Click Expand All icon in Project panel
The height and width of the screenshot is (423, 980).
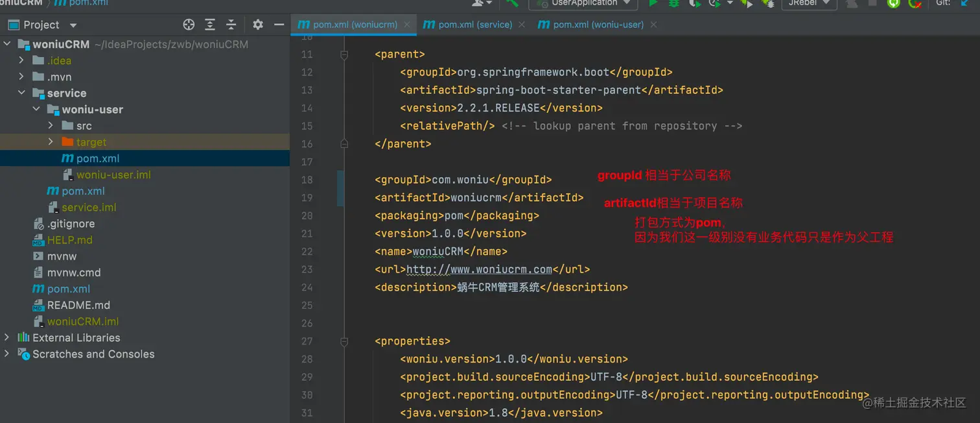click(210, 25)
